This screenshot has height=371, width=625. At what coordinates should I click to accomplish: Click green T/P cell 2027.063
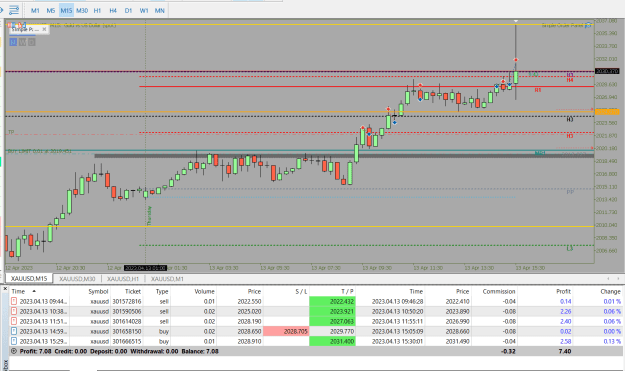pos(332,321)
